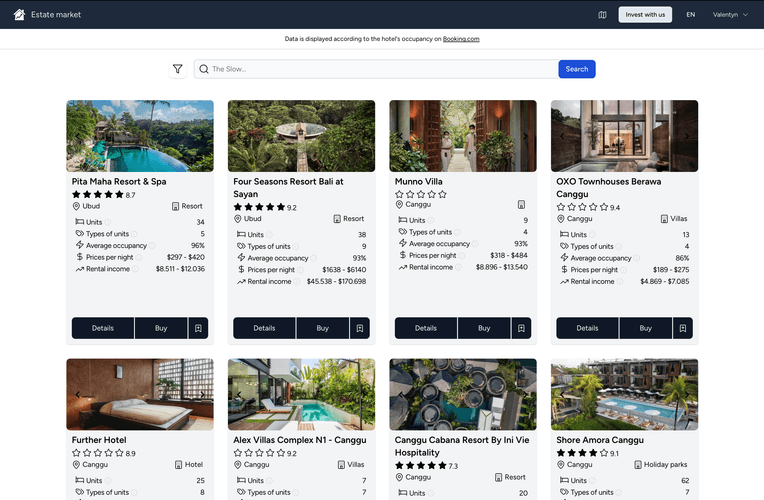
Task: Buy Pita Maha Resort & Spa
Action: pos(161,328)
